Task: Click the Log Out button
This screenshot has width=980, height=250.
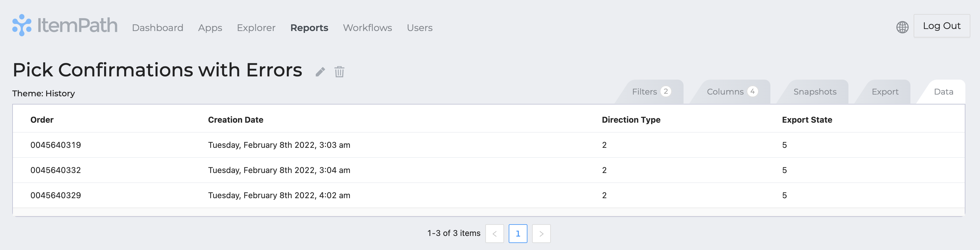Action: pos(942,26)
